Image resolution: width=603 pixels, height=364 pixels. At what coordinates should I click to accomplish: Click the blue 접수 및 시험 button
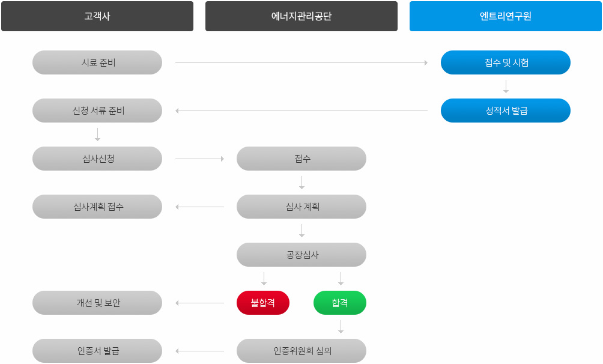coord(506,62)
